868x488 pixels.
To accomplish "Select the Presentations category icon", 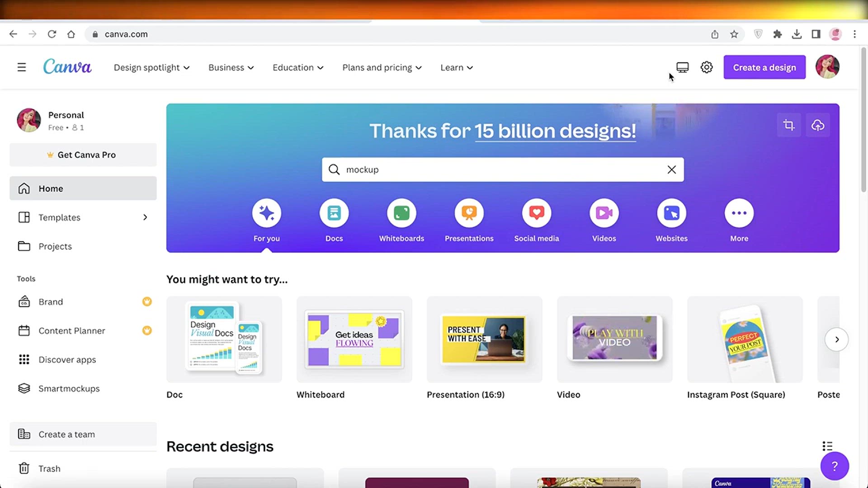I will click(469, 213).
